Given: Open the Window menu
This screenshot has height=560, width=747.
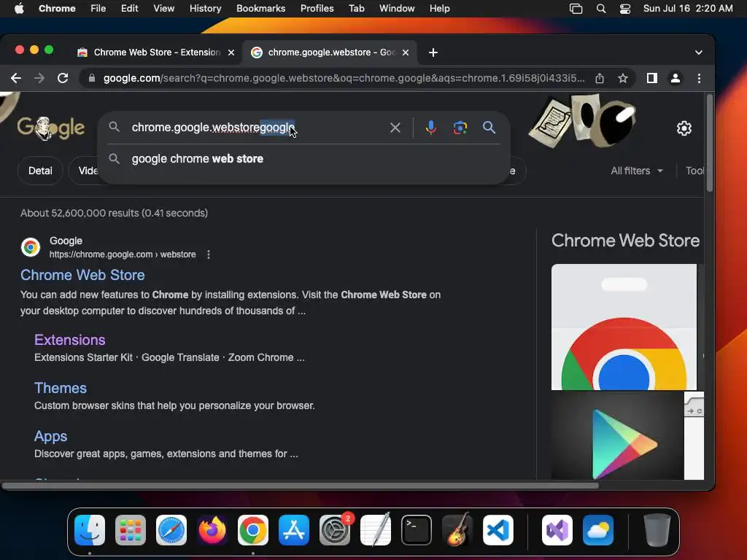Looking at the screenshot, I should [397, 9].
